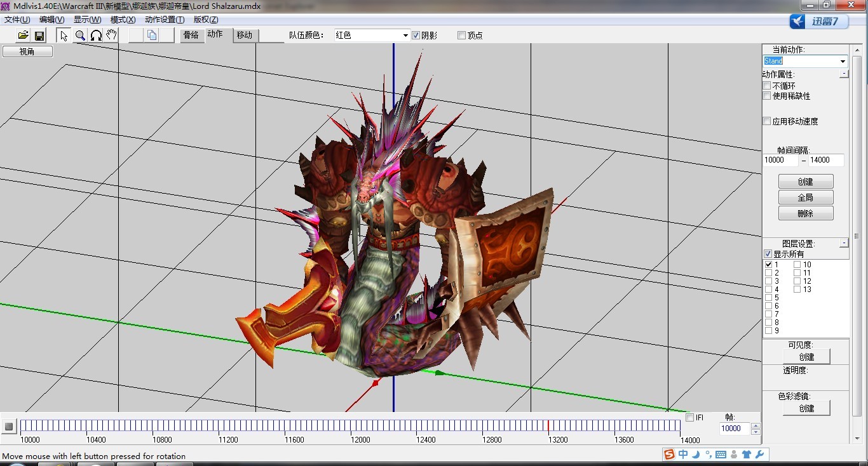
Task: Click the 全局 global button
Action: 806,197
